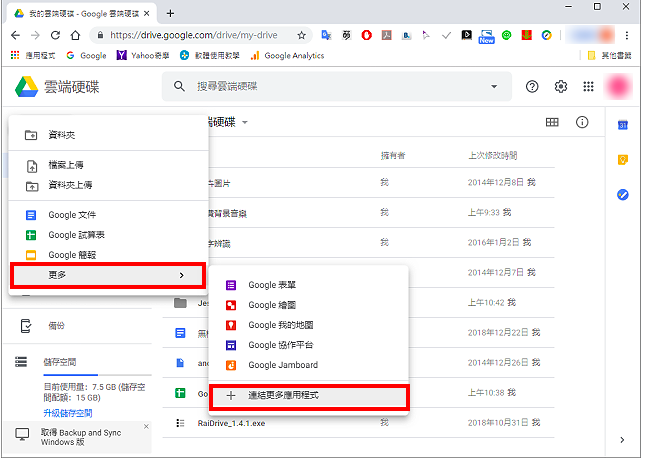Dismiss the Backup and Sync banner
Viewport: 655px width, 463px height.
tap(146, 427)
